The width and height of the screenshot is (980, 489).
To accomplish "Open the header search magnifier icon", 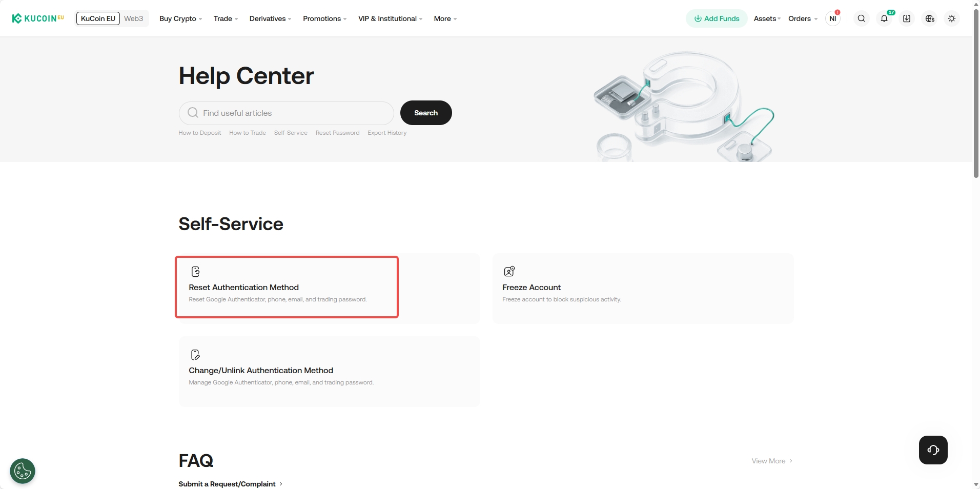I will (862, 18).
